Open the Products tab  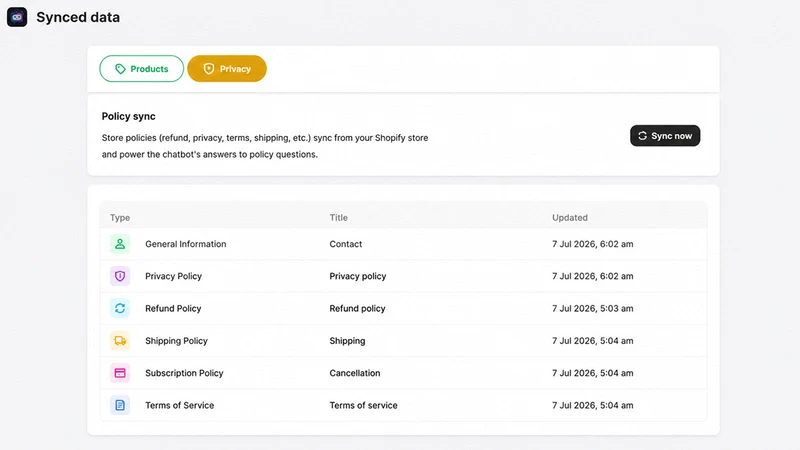point(141,69)
